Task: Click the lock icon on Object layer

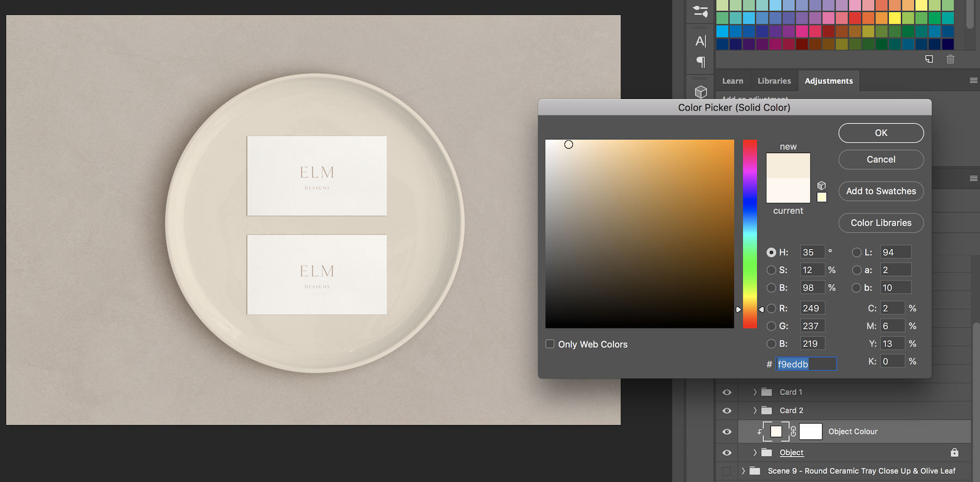Action: [954, 453]
